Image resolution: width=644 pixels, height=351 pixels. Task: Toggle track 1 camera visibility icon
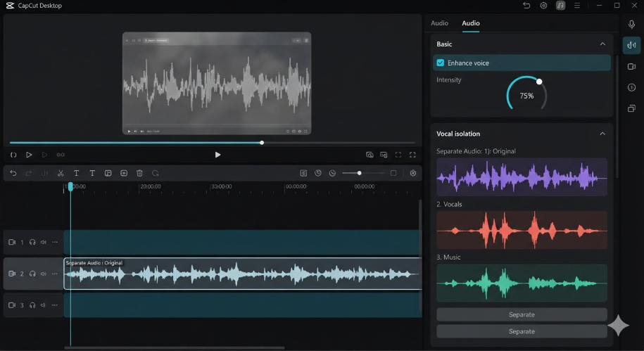[x=12, y=242]
